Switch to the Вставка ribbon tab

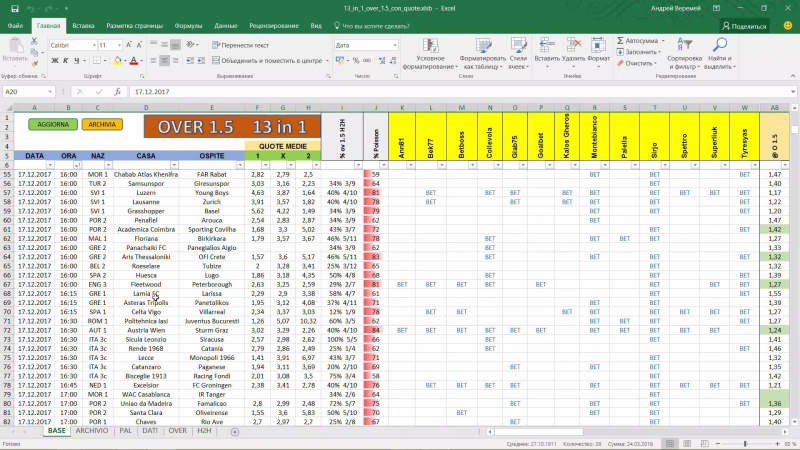(83, 26)
